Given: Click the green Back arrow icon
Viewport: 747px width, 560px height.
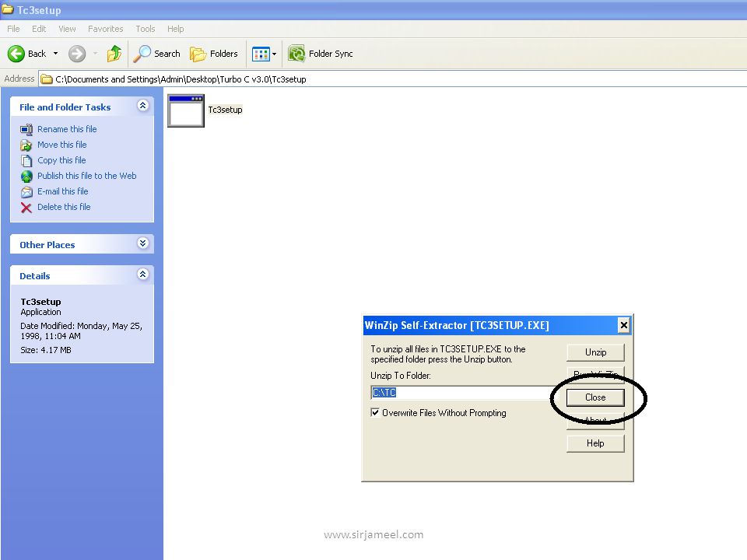Looking at the screenshot, I should tap(16, 54).
